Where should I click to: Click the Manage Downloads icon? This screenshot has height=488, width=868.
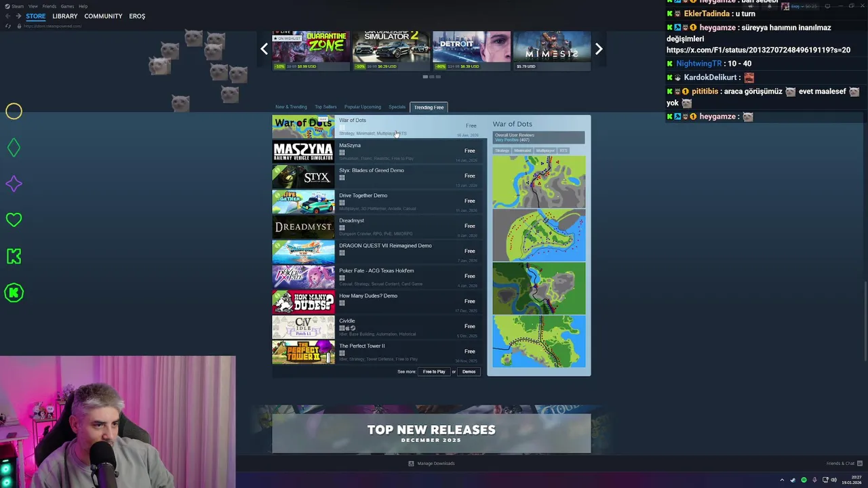pyautogui.click(x=411, y=464)
